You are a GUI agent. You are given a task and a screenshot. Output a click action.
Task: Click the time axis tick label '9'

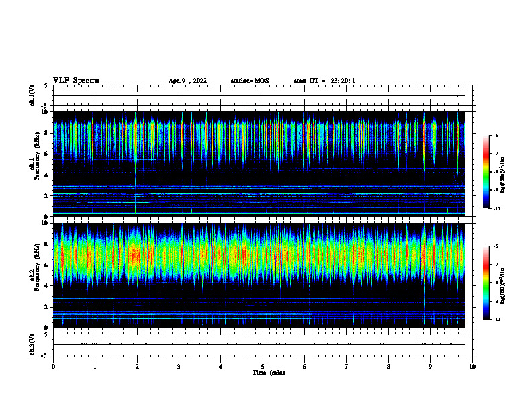(x=430, y=367)
